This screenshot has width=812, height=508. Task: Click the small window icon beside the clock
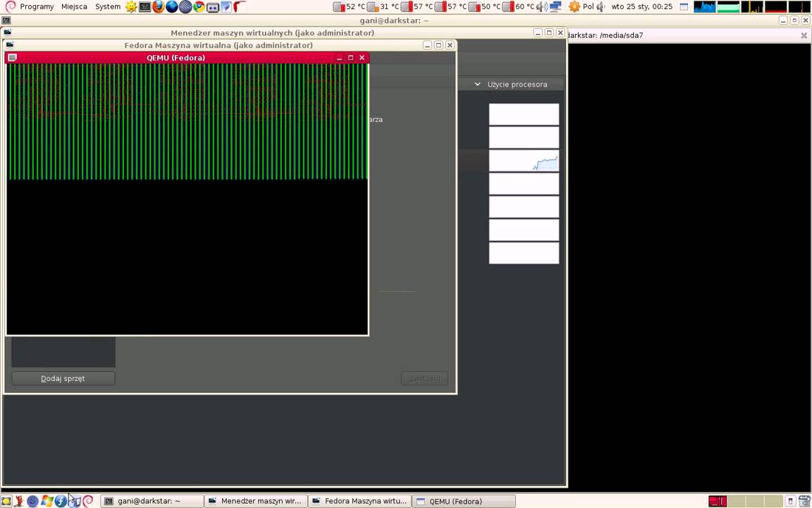point(684,7)
